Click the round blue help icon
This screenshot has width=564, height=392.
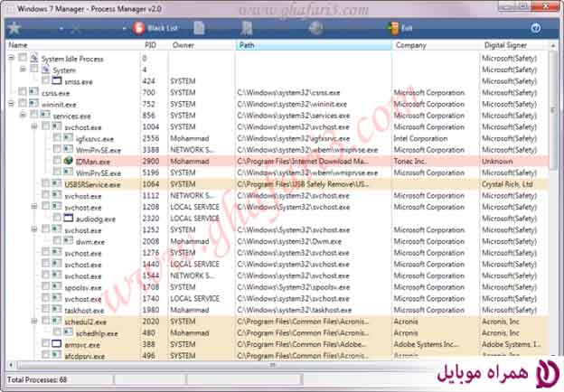536,28
